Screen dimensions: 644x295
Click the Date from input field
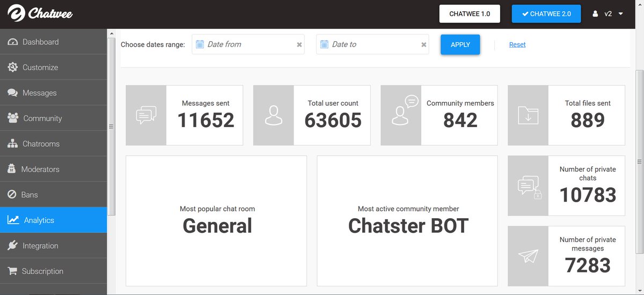[248, 45]
